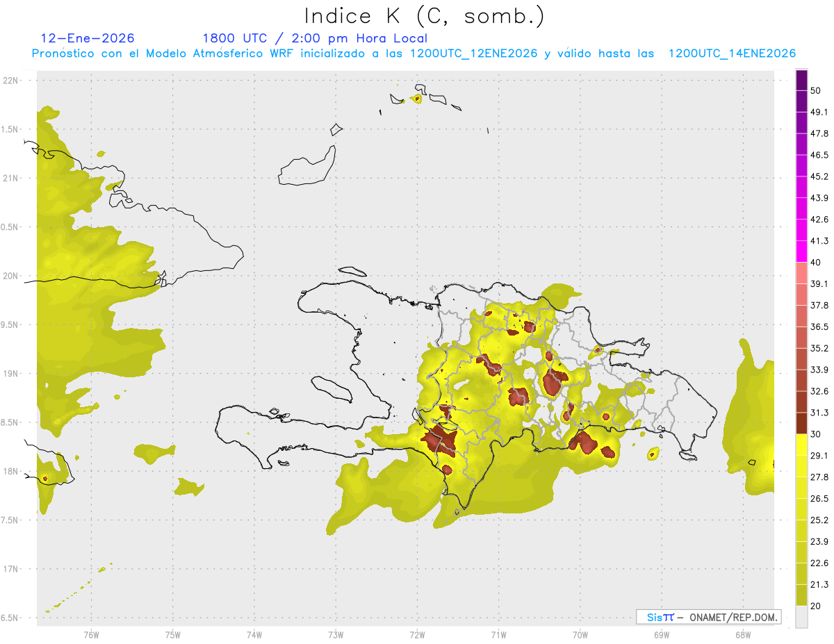Select the dark brown swatch between 30 and 31.3
The width and height of the screenshot is (834, 644).
(801, 423)
